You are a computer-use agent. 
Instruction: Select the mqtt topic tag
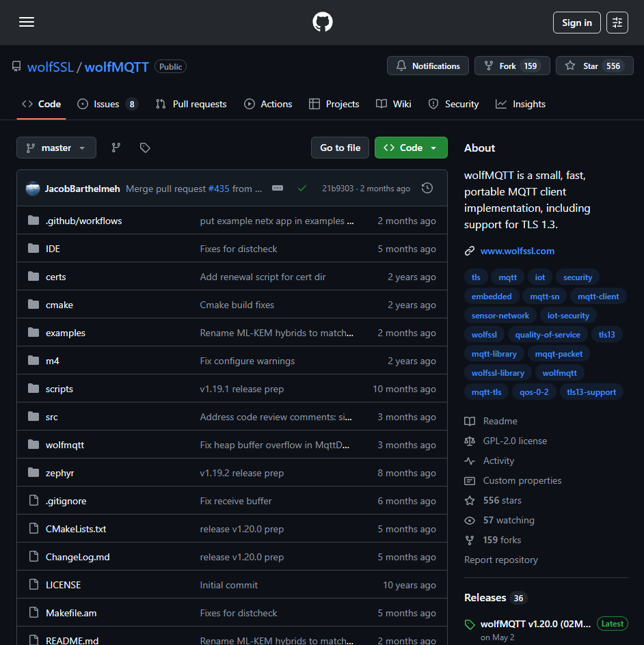point(507,277)
